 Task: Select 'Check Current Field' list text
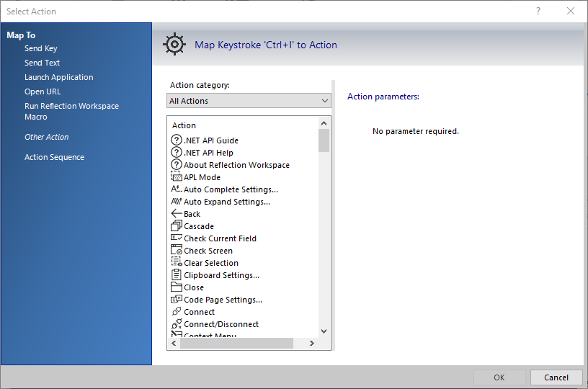click(220, 238)
